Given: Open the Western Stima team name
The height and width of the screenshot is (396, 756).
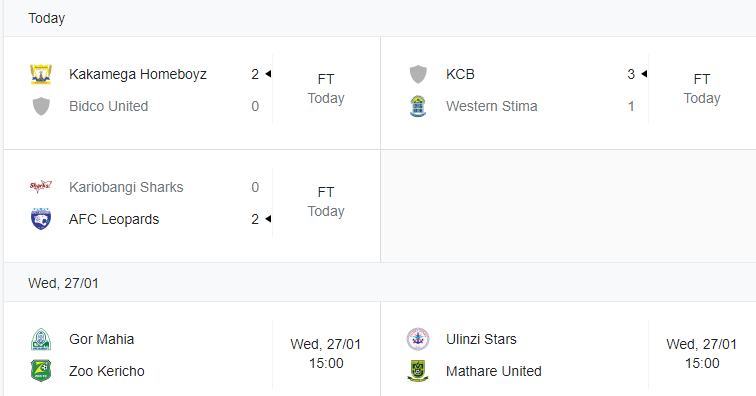Looking at the screenshot, I should point(491,106).
